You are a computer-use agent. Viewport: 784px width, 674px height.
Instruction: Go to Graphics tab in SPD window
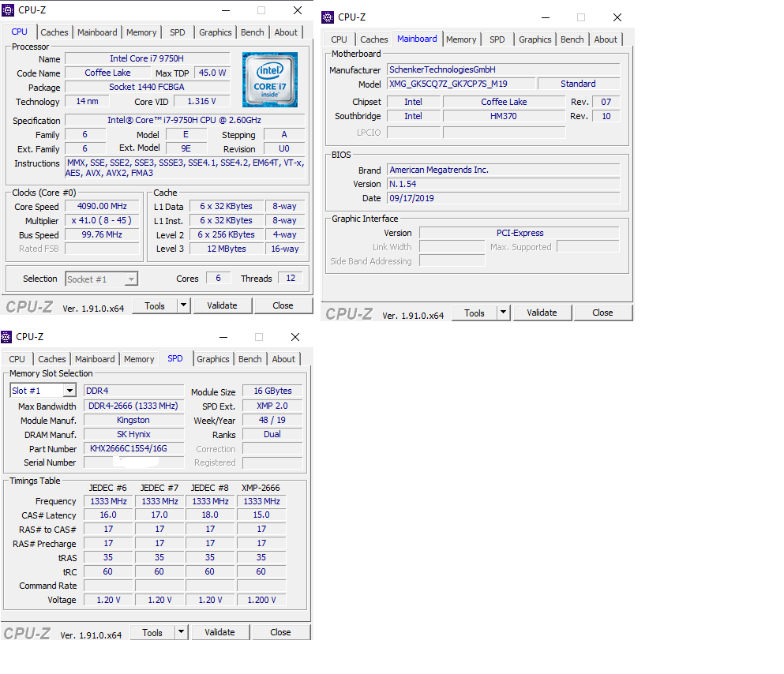(213, 359)
